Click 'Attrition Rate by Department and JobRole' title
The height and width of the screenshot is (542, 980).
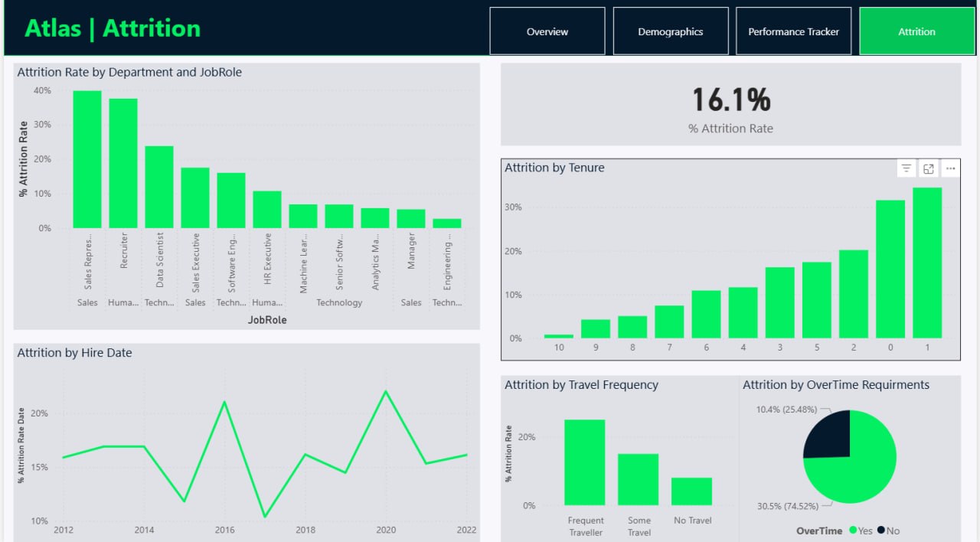pos(129,73)
